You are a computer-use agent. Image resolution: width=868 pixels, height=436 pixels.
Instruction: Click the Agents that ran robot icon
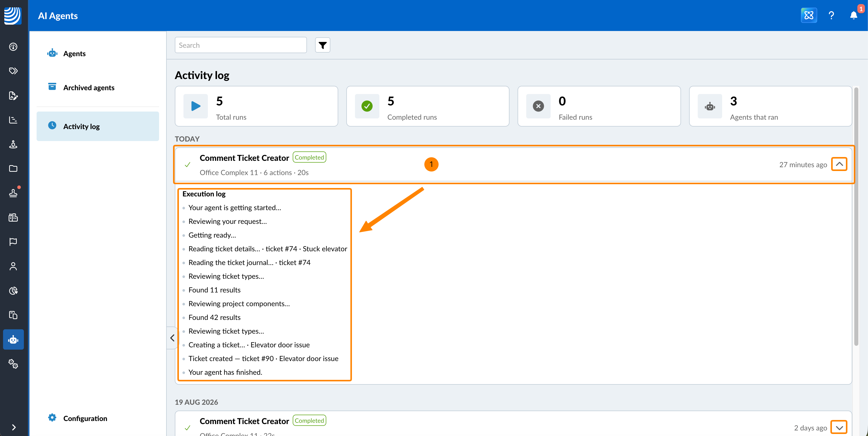pos(710,106)
